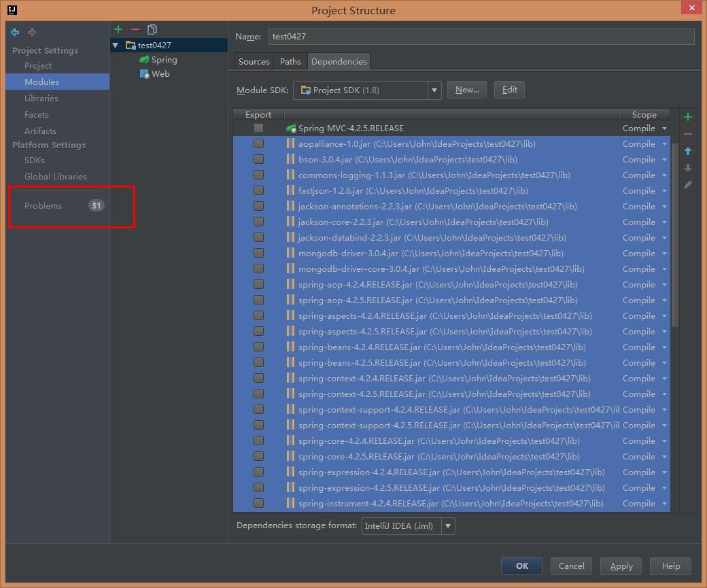Check the export box for mongodb-driver-core-3.0.4.jar
This screenshot has width=707, height=588.
tap(258, 269)
